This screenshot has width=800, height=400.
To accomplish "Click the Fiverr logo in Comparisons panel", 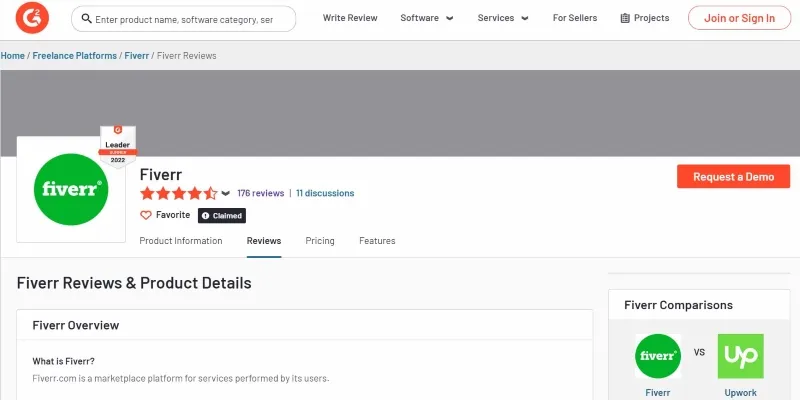I will point(658,356).
